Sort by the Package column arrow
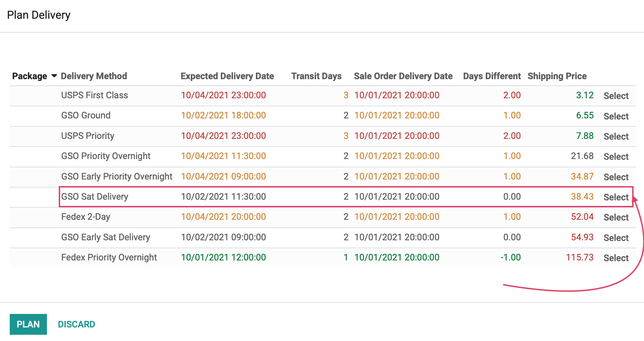 (x=54, y=76)
